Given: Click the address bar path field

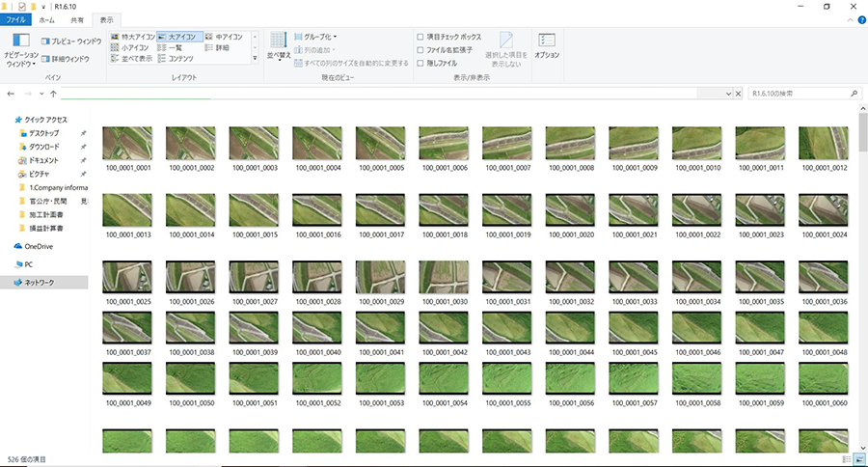Looking at the screenshot, I should pyautogui.click(x=379, y=94).
